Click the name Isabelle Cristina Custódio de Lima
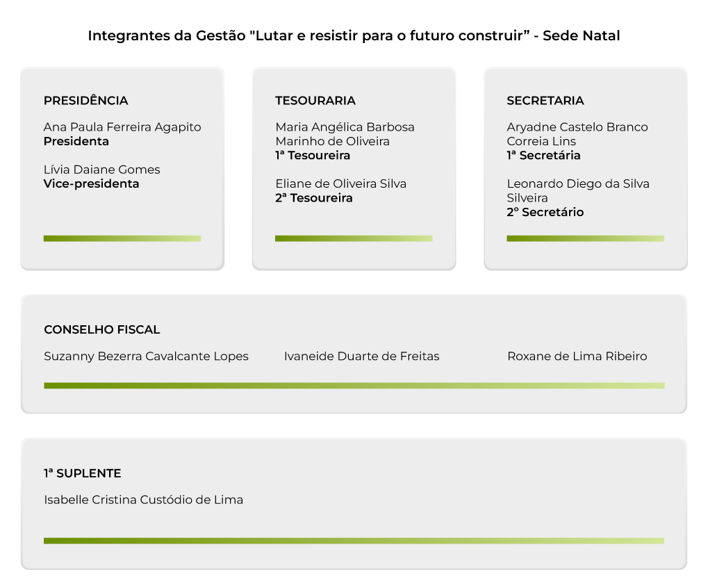Screen dimensions: 708x588 [x=143, y=500]
